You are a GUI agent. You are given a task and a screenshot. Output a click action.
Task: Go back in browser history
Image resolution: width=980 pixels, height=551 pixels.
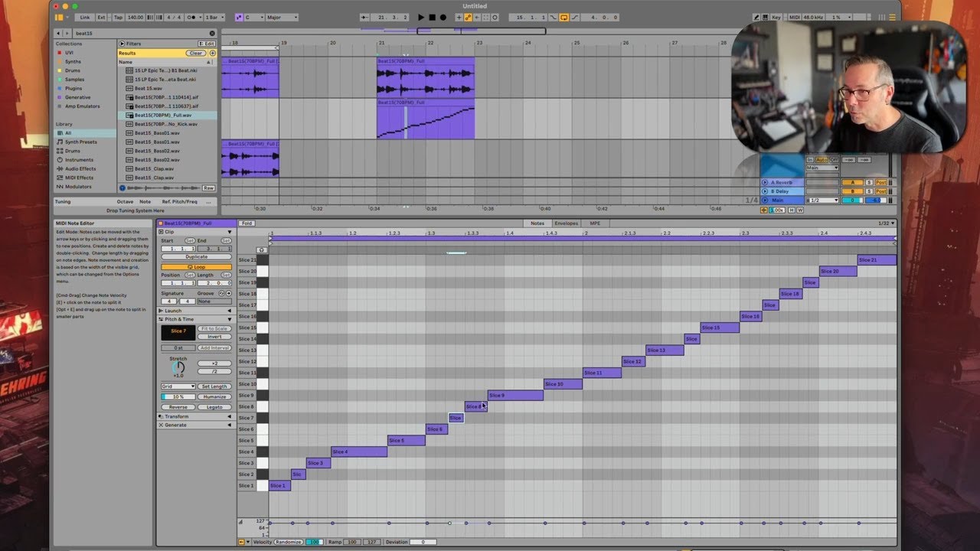pos(58,34)
